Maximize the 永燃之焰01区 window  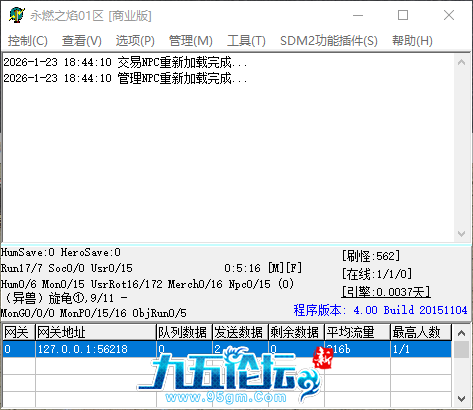point(403,15)
